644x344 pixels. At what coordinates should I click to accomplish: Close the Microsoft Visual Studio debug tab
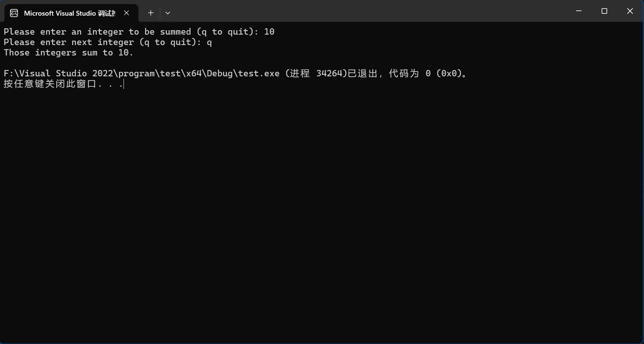126,13
